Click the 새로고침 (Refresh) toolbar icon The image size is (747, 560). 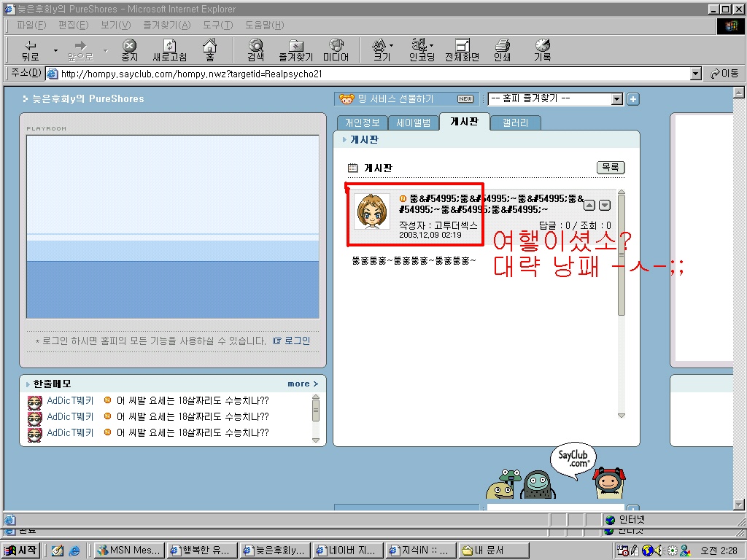coord(169,50)
